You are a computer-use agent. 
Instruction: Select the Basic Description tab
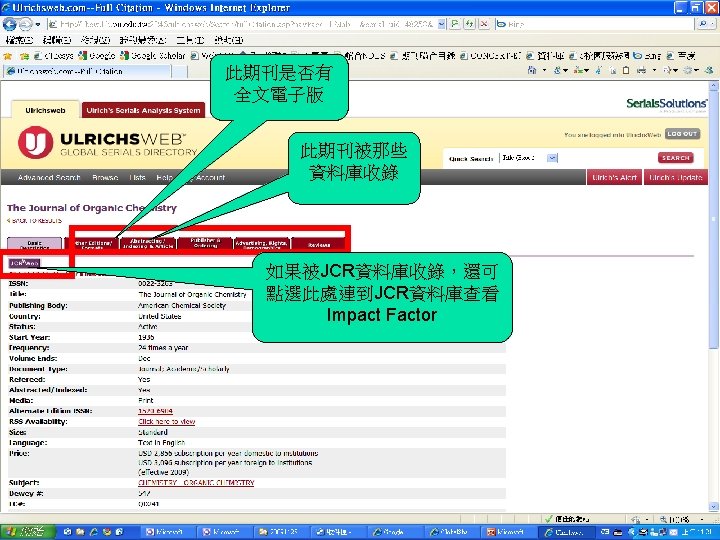tap(34, 244)
